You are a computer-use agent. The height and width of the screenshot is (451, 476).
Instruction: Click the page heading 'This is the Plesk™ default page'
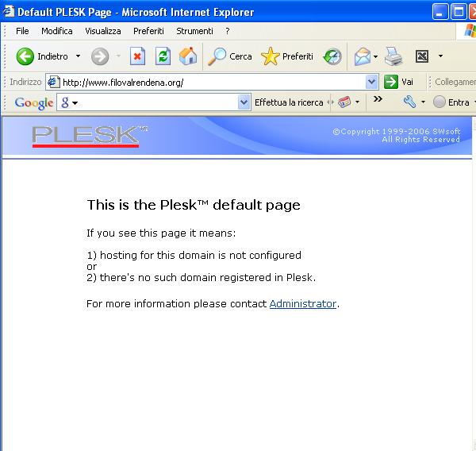(x=194, y=205)
